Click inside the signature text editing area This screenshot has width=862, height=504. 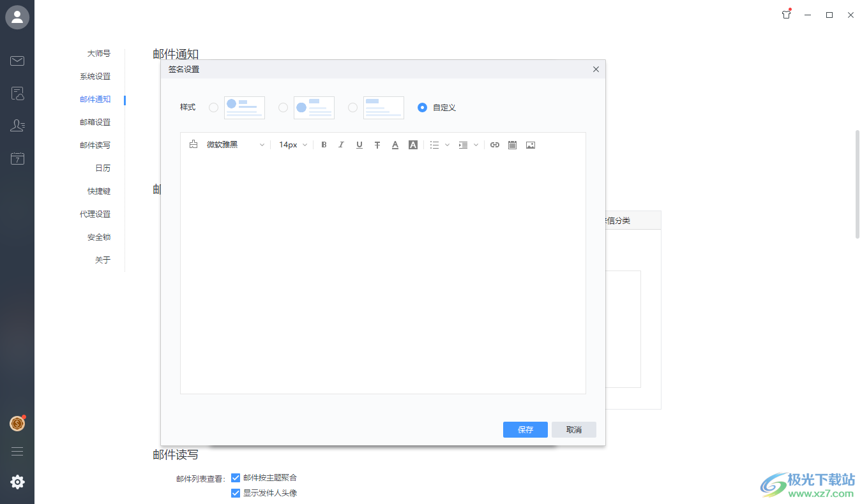383,274
